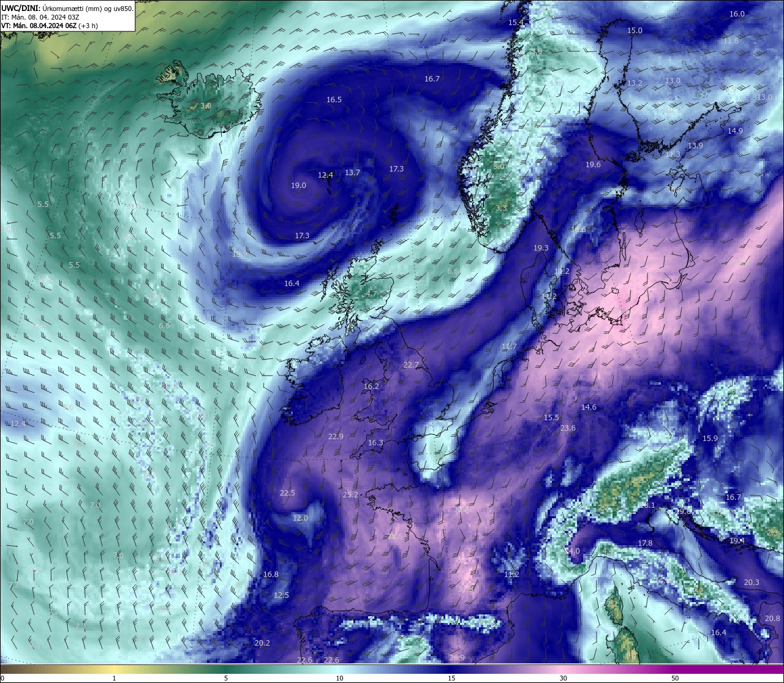The height and width of the screenshot is (683, 784).
Task: Click the 17.8 value label
Action: [645, 543]
